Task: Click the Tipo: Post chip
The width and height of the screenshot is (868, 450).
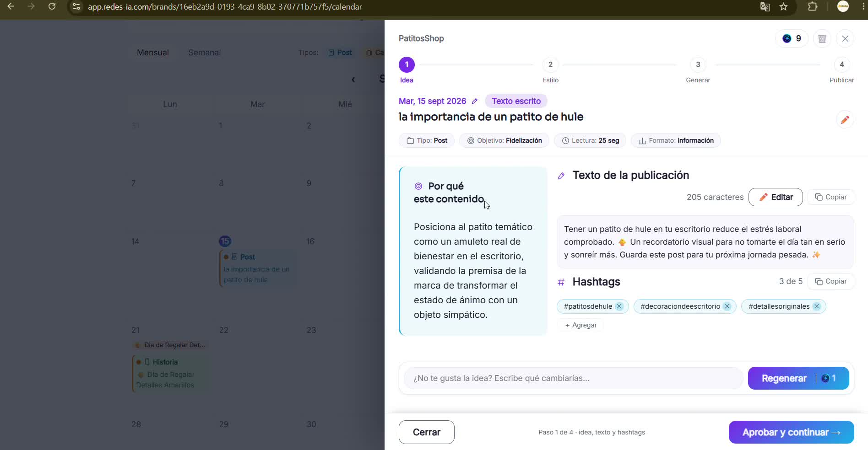Action: pos(427,140)
